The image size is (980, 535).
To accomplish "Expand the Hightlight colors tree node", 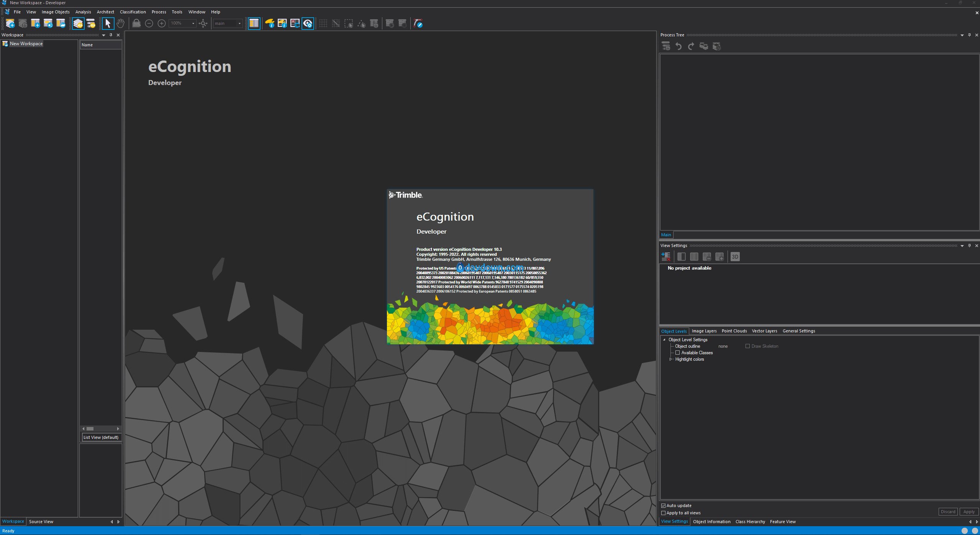I will (671, 359).
